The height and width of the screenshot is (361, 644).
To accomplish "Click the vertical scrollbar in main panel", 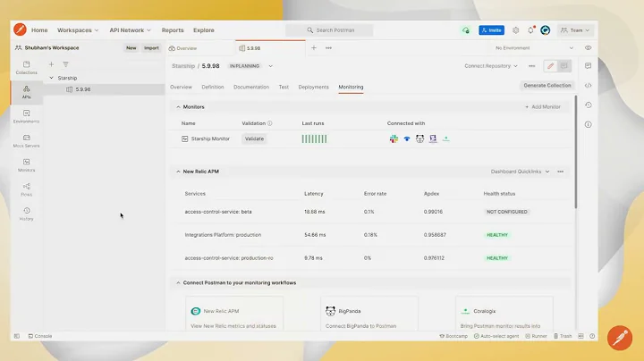I will pyautogui.click(x=576, y=152).
